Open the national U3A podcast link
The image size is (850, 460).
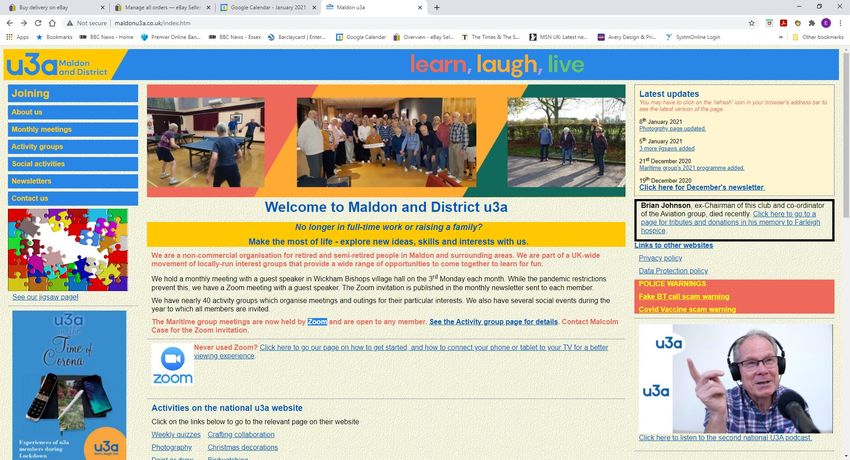click(x=725, y=438)
